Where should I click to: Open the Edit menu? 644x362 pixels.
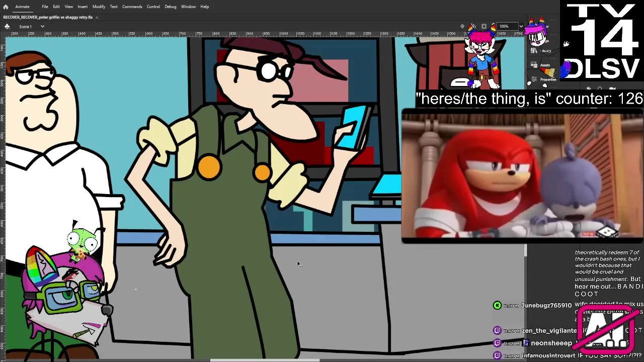(56, 7)
